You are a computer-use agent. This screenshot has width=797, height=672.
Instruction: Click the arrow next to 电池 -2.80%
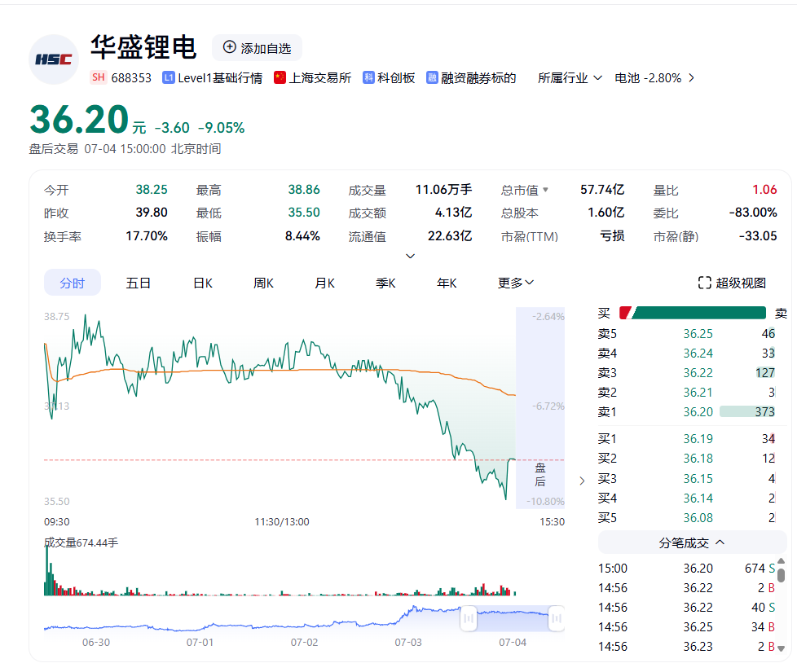[692, 78]
